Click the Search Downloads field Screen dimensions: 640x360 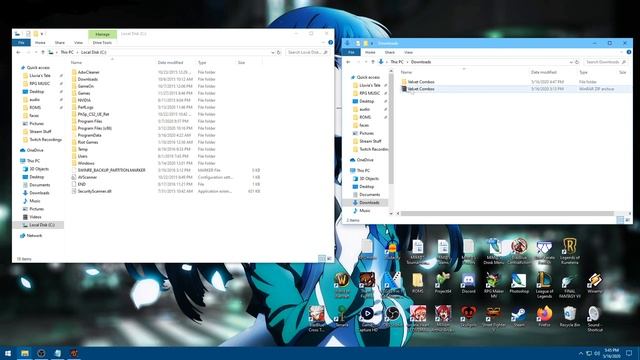pyautogui.click(x=605, y=62)
